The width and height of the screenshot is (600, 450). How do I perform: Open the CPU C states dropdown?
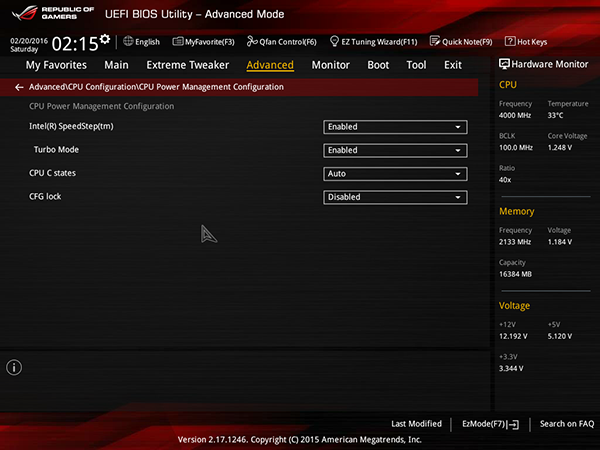pos(395,174)
